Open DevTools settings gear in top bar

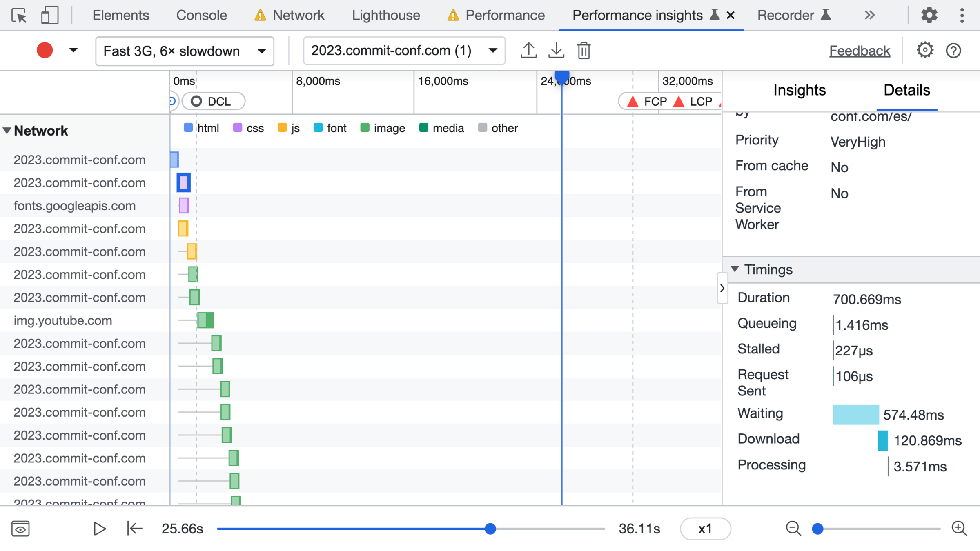929,16
